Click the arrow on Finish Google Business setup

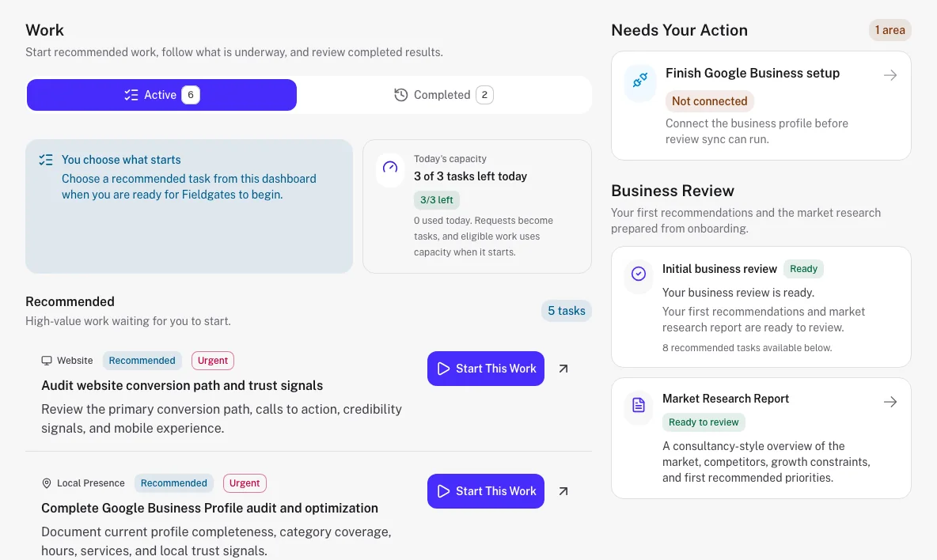click(x=890, y=75)
